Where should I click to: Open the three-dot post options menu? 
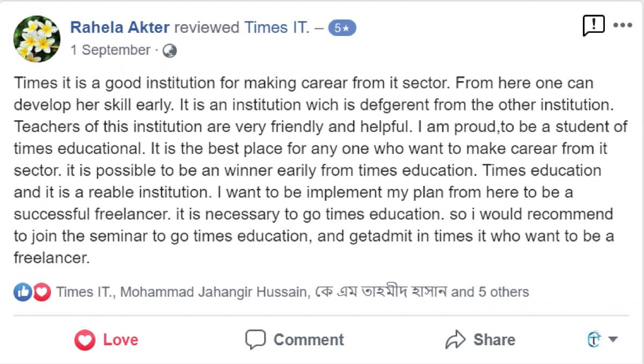click(x=623, y=25)
